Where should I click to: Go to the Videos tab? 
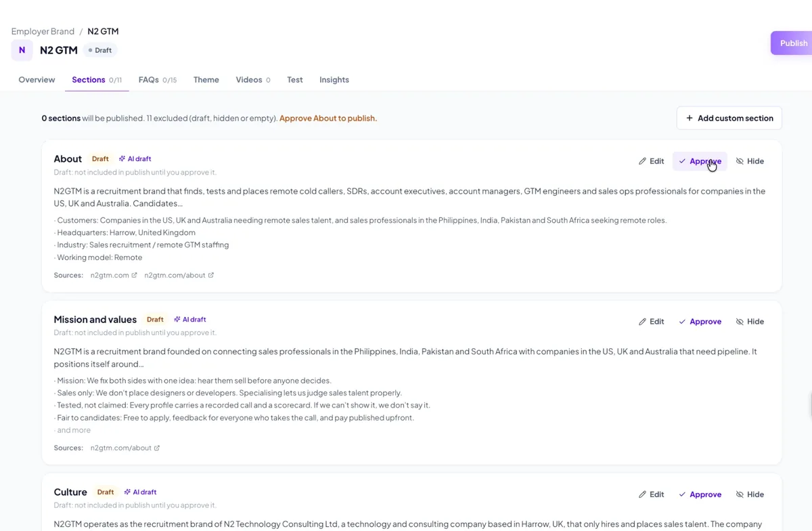click(253, 80)
